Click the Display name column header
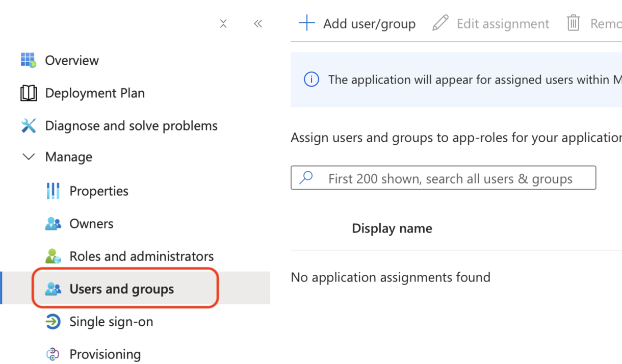The image size is (622, 364). (392, 228)
